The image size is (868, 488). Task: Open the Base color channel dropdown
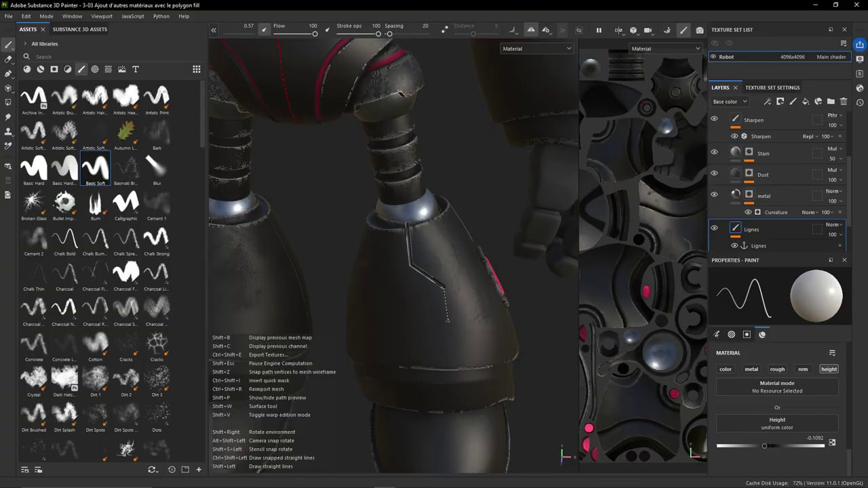coord(729,101)
